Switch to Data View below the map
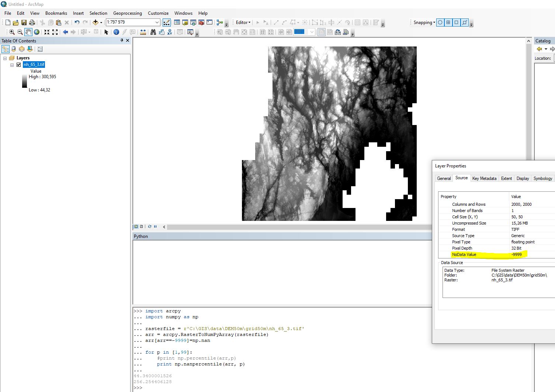The image size is (555, 392). (136, 226)
